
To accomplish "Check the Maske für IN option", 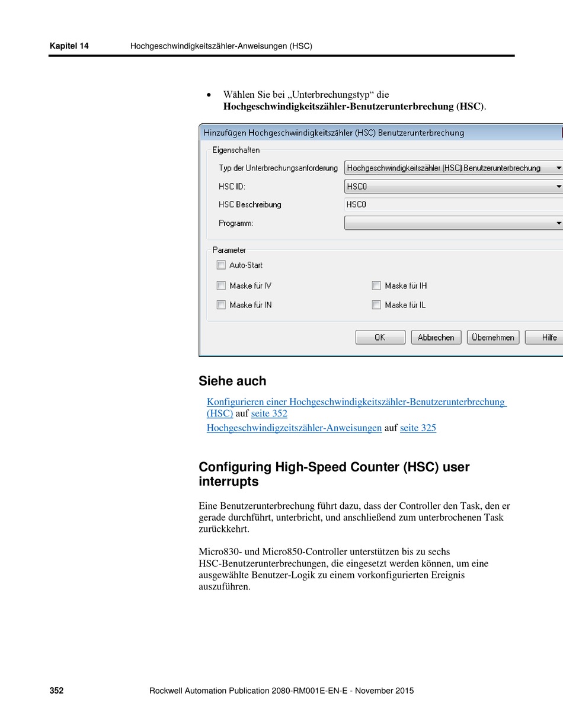I will [x=221, y=305].
